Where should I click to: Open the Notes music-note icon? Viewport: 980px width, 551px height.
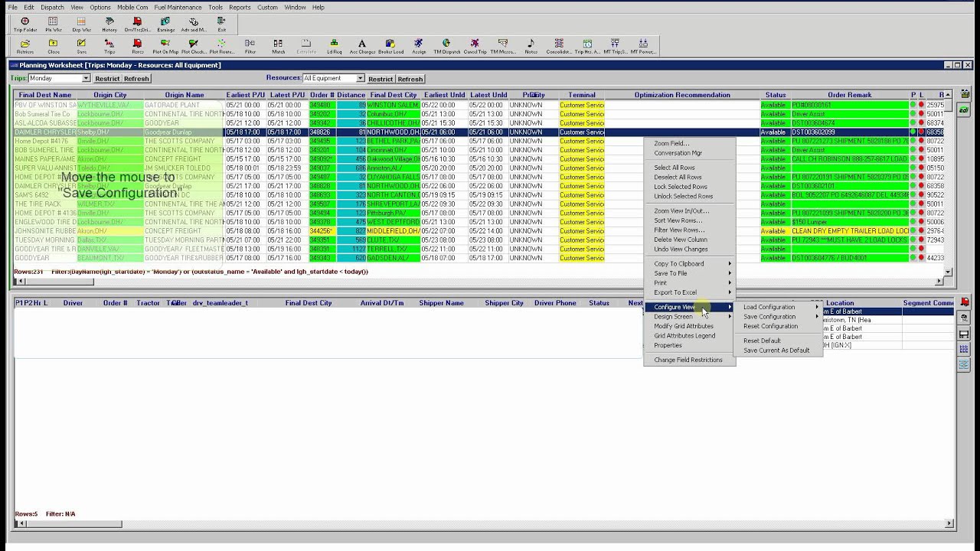[531, 47]
